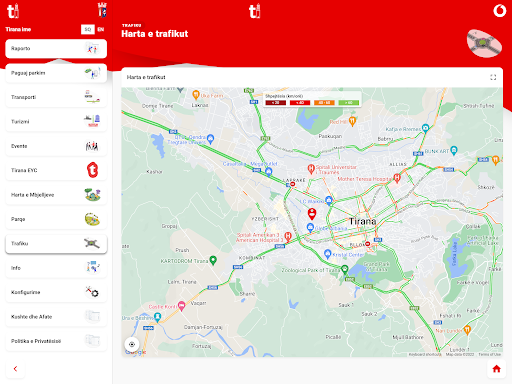Click the Raporto illustration icon
This screenshot has width=512, height=384.
coord(92,49)
